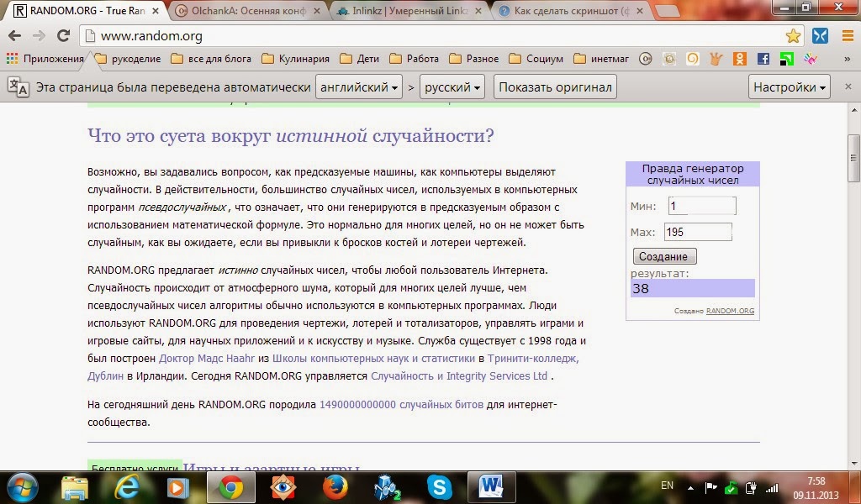Bookmark this page with the star icon
The width and height of the screenshot is (861, 504).
coord(793,36)
